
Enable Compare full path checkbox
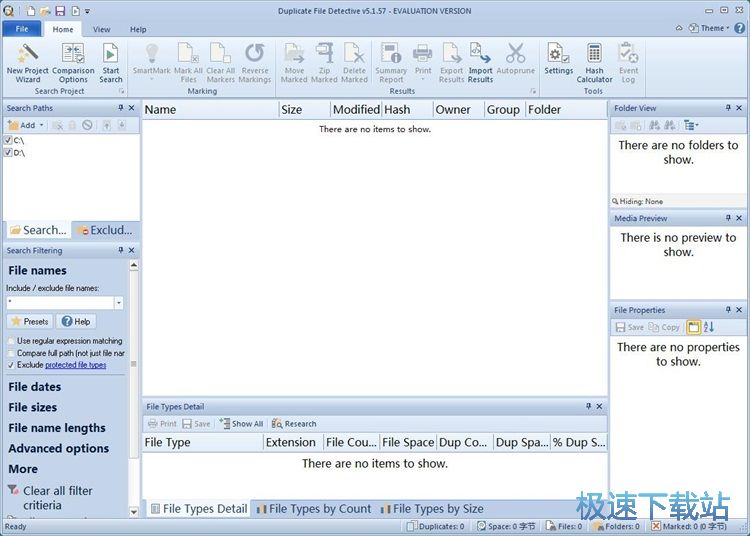(11, 353)
